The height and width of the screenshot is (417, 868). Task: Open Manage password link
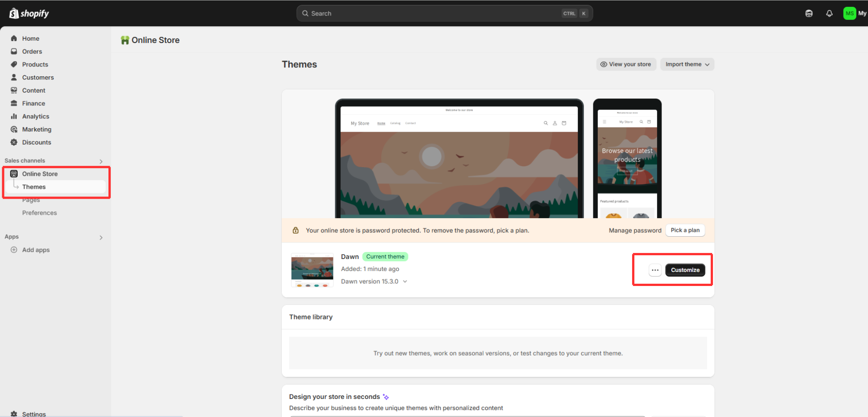click(635, 230)
